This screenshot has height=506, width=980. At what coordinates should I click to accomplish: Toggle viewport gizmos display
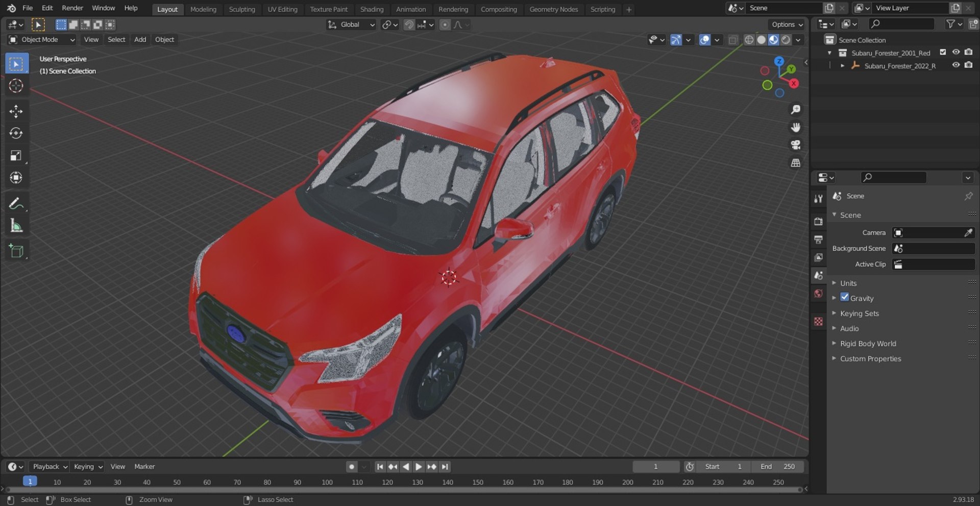pos(676,40)
